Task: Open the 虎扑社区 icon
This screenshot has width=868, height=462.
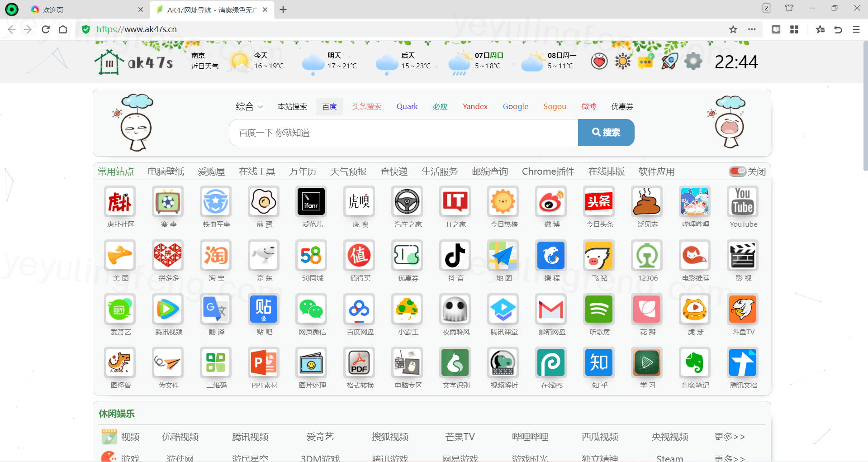Action: coord(119,201)
